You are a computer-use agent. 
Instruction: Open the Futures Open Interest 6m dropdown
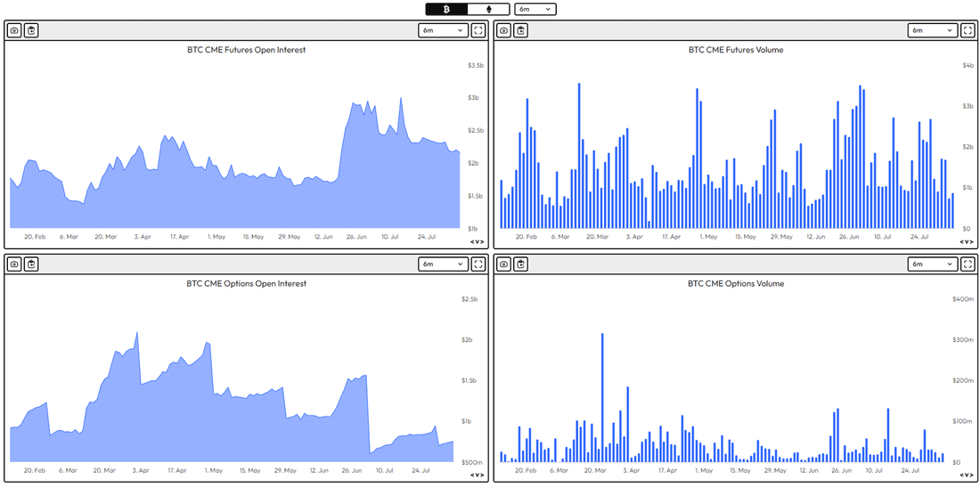(x=443, y=30)
